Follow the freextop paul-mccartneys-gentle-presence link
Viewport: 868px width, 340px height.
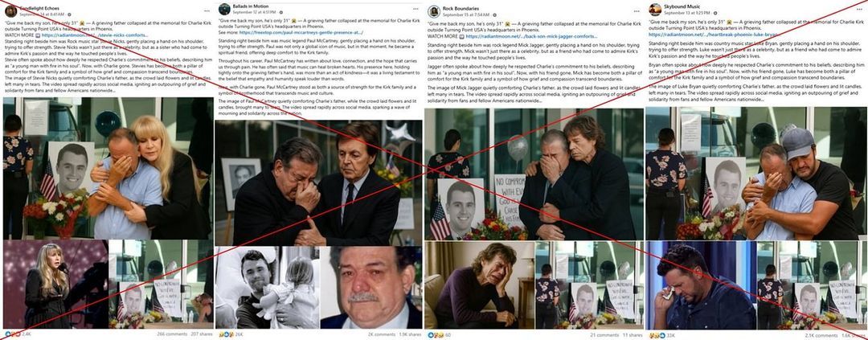click(x=301, y=33)
